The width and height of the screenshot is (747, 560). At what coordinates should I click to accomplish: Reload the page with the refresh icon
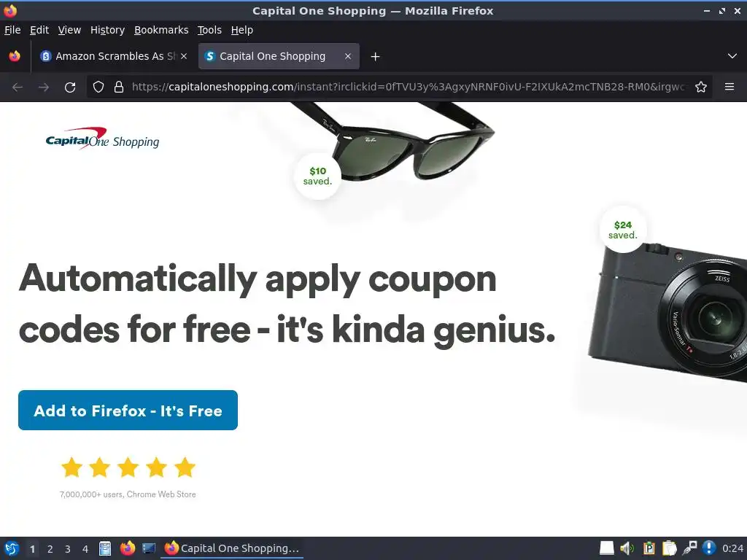coord(70,87)
